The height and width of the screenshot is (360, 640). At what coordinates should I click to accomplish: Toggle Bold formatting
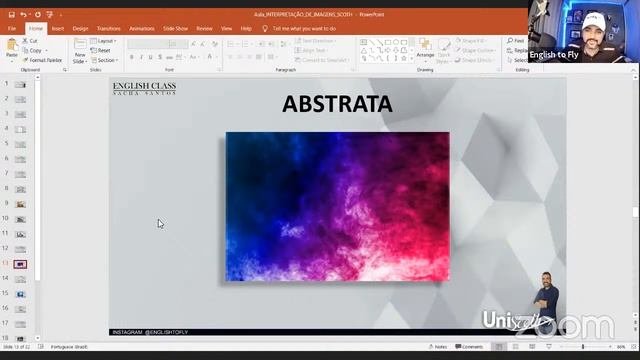[x=132, y=57]
